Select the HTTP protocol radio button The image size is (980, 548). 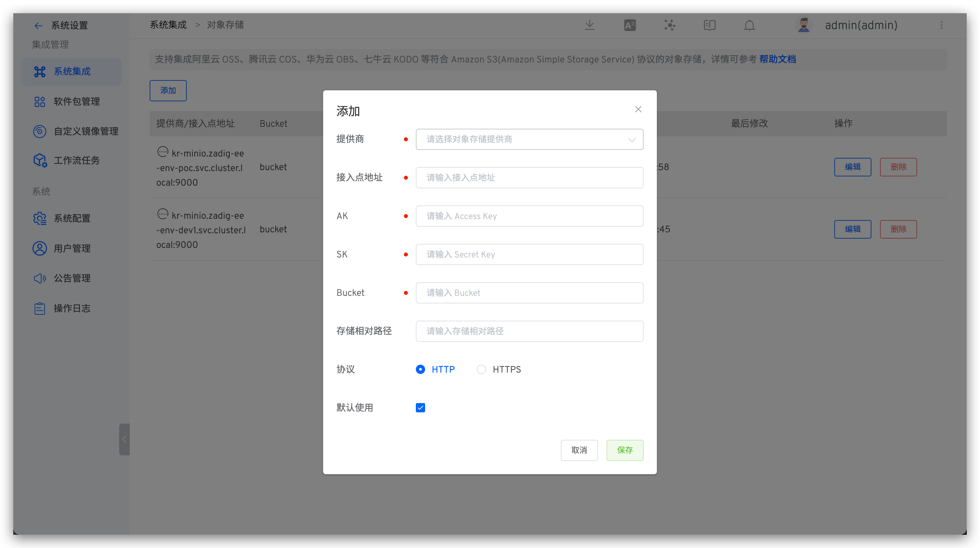(420, 369)
